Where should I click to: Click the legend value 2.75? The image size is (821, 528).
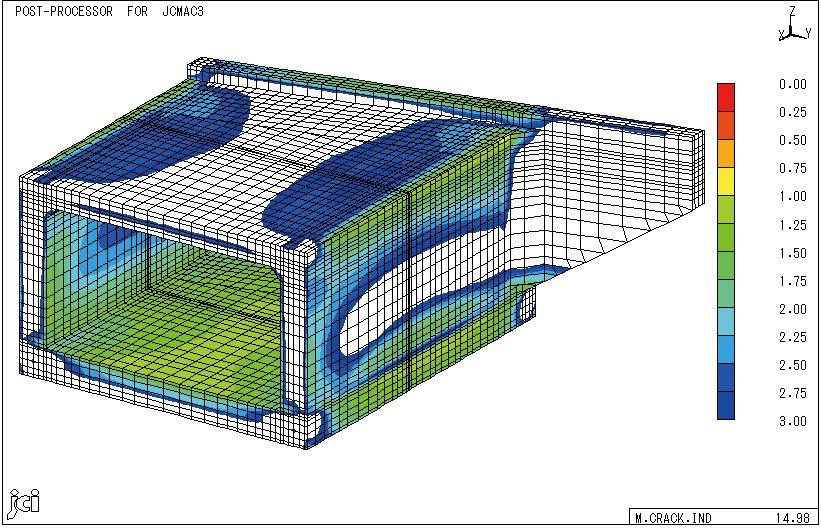pos(792,393)
